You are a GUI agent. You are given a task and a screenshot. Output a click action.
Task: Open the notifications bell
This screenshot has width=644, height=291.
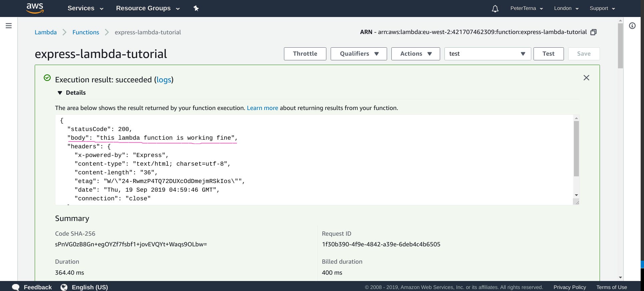pyautogui.click(x=495, y=9)
